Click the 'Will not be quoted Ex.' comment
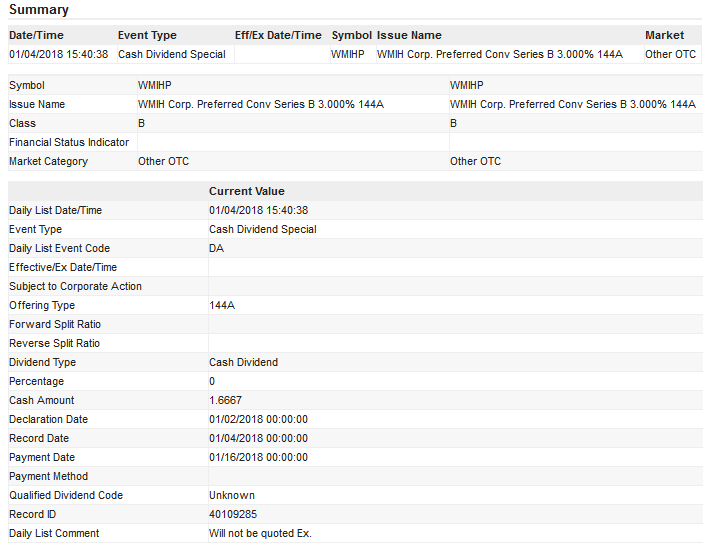Viewport: 703px width, 545px height. [x=260, y=533]
